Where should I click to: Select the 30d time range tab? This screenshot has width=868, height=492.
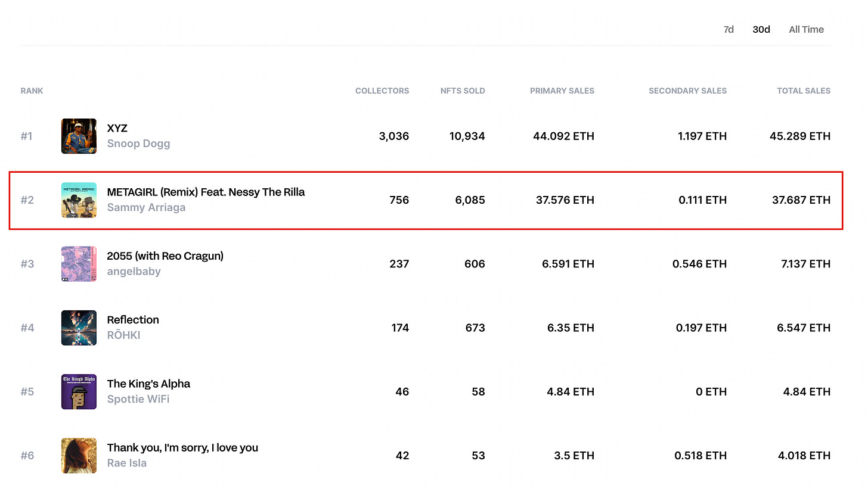(x=761, y=29)
